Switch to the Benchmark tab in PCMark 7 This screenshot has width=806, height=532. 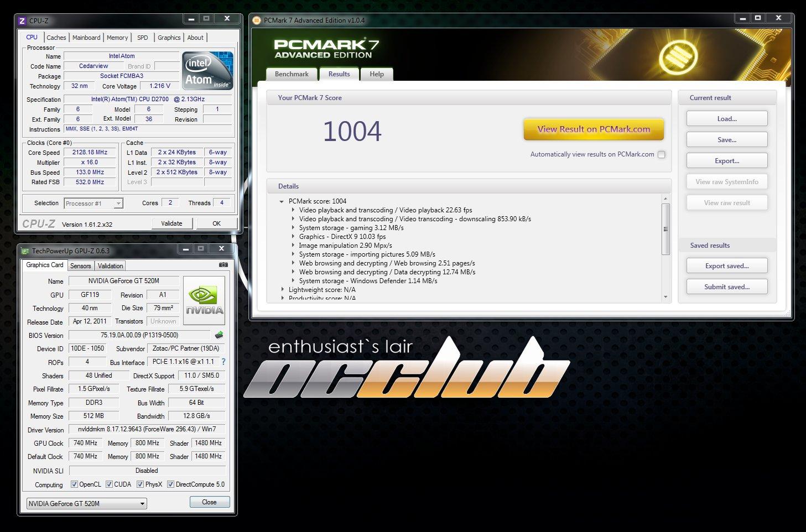tap(292, 74)
